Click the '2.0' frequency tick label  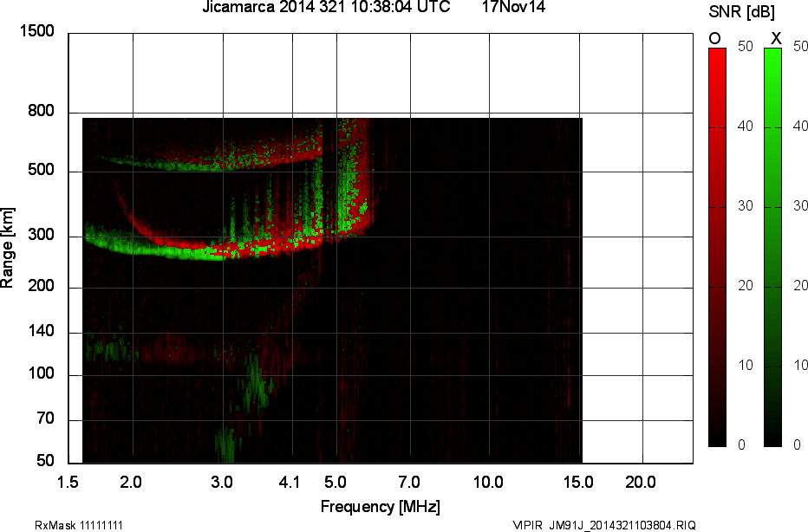click(x=131, y=483)
